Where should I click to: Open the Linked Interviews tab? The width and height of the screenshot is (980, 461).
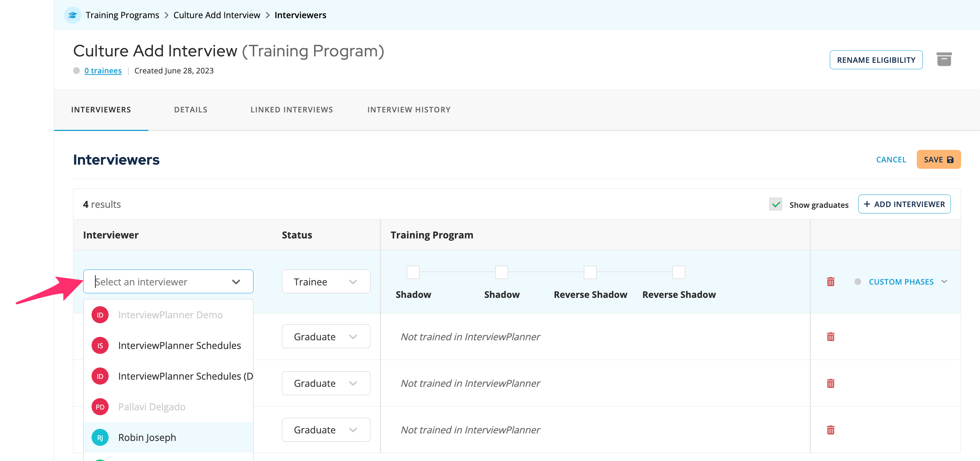[292, 110]
